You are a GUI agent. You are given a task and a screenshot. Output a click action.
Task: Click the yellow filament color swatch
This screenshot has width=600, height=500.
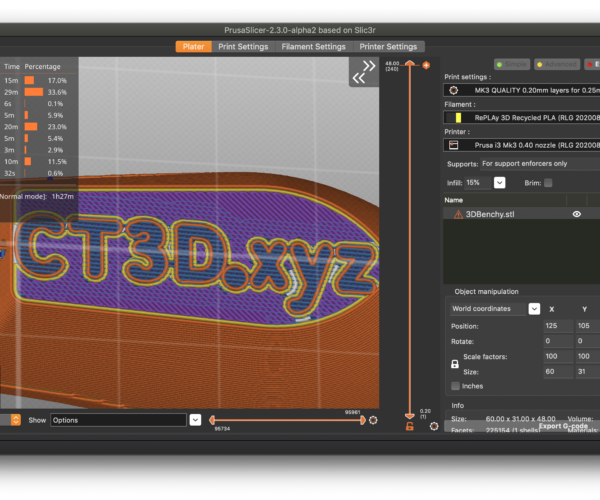click(x=458, y=118)
